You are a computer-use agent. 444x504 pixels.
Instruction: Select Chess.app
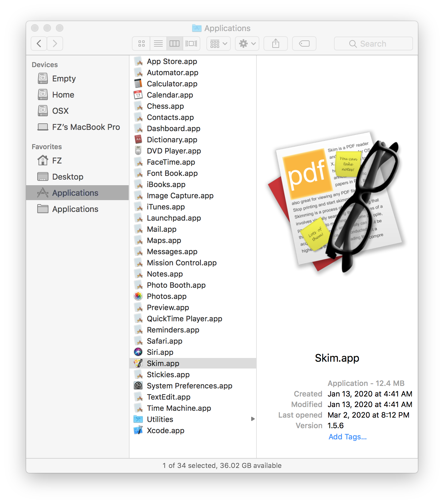click(193, 106)
